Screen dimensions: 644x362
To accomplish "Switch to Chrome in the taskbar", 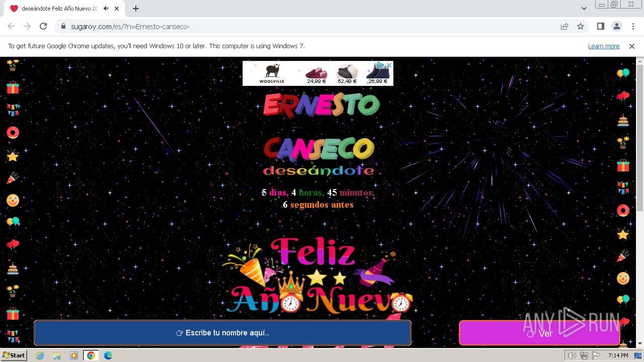I will tap(91, 355).
